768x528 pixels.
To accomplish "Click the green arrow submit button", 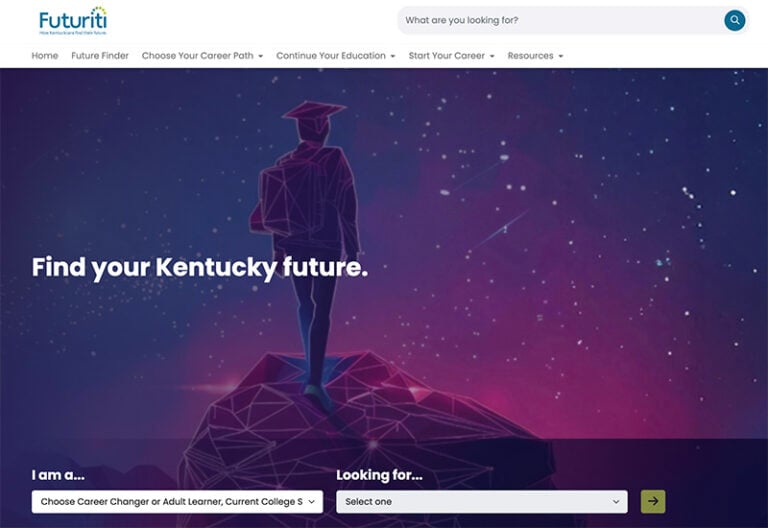I will (x=653, y=501).
